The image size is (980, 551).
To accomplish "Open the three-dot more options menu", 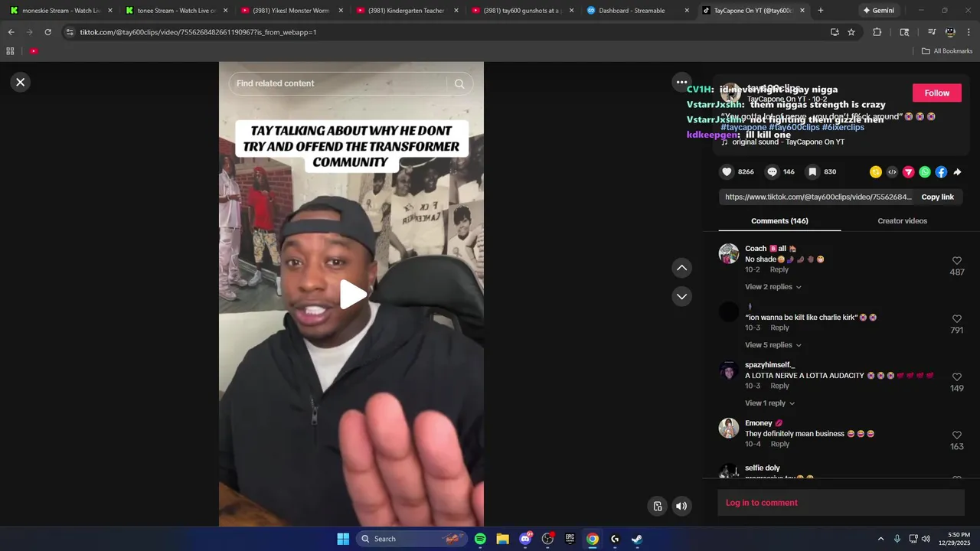I will pos(681,82).
